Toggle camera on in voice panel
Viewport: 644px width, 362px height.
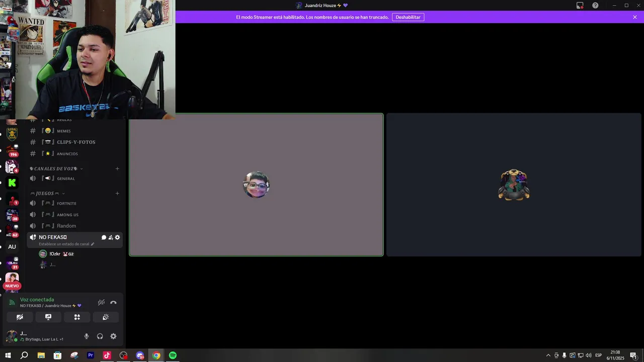(x=20, y=317)
